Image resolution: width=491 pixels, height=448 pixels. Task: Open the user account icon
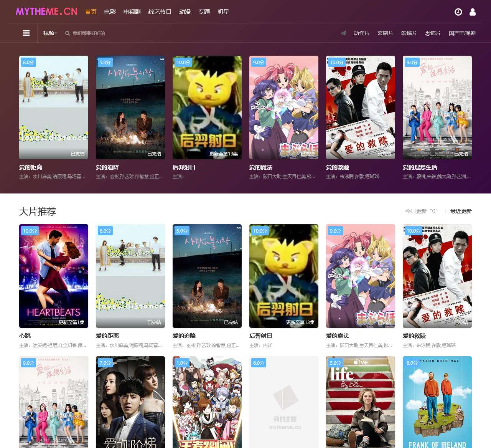click(473, 12)
